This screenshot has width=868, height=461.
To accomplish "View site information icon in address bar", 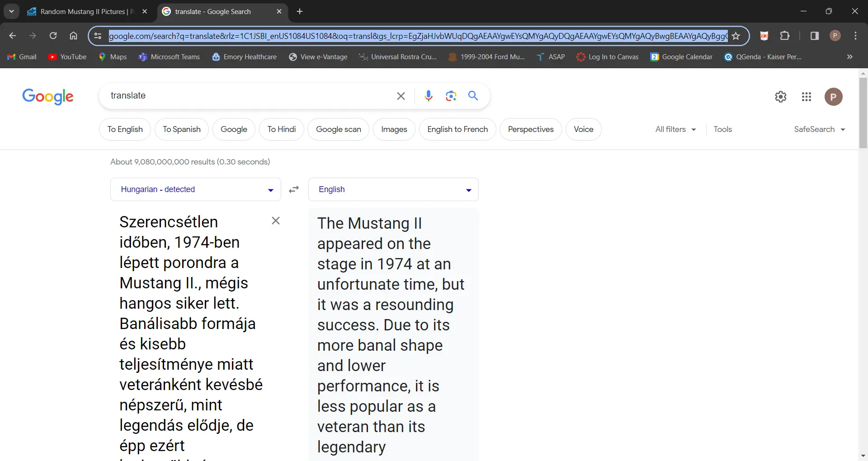I will click(98, 36).
